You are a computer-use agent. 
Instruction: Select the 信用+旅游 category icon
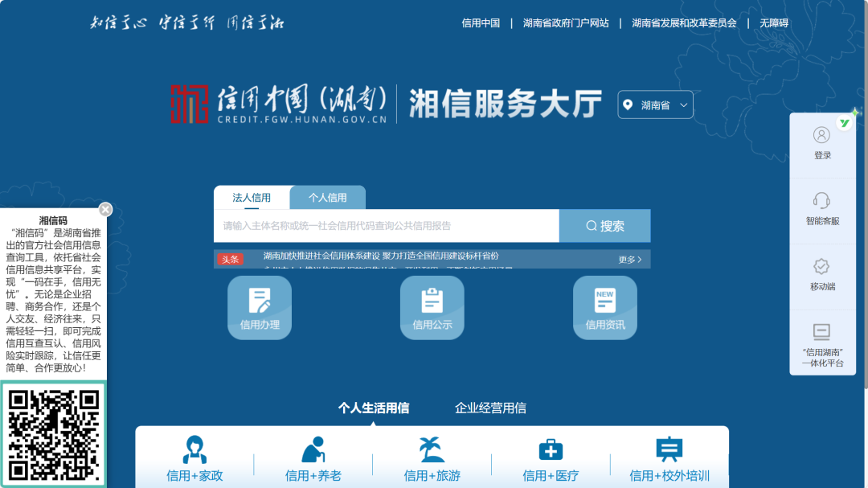point(432,458)
